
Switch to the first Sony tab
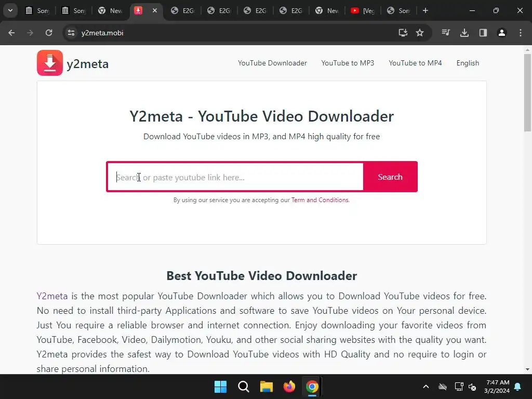click(x=37, y=10)
